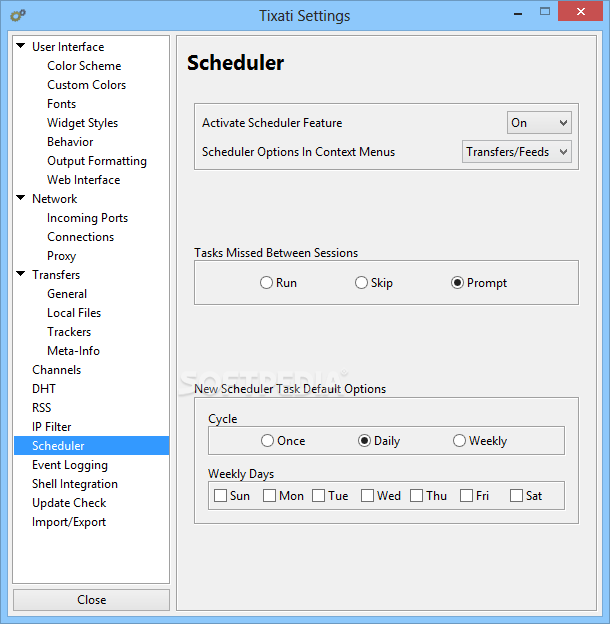
Task: Collapse the Transfers tree section
Action: pos(21,274)
